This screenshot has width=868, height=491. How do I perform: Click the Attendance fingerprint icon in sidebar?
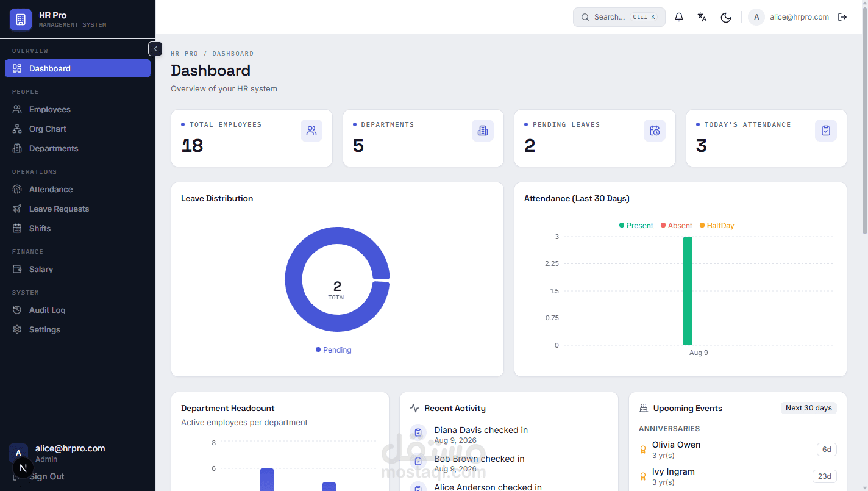(x=17, y=189)
